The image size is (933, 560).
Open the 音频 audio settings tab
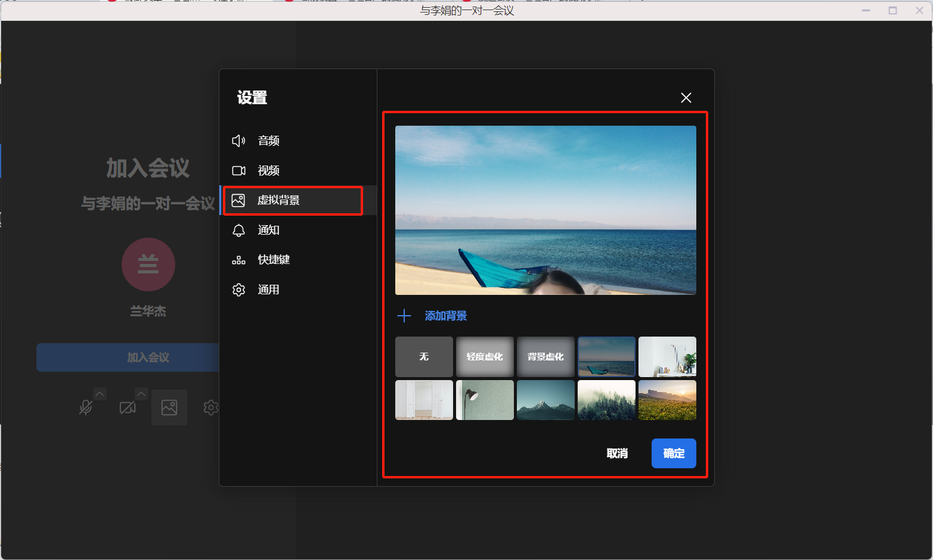point(268,141)
